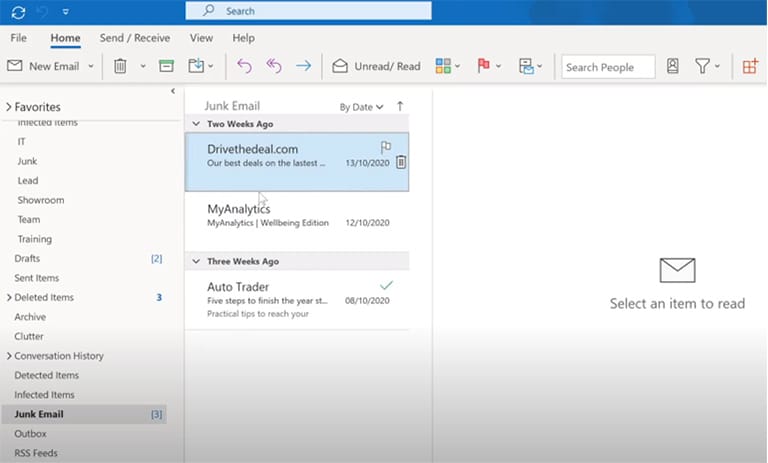
Task: Open the New Email dropdown arrow
Action: click(91, 66)
